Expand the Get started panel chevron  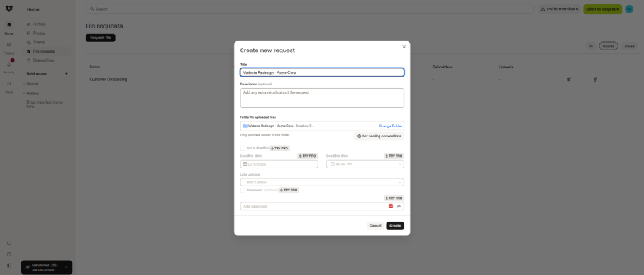[x=67, y=267]
